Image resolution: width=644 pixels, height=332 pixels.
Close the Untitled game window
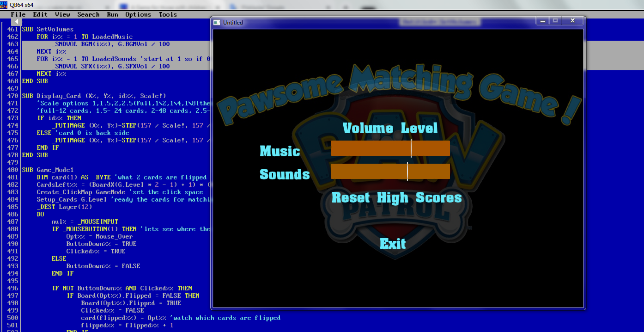[572, 21]
